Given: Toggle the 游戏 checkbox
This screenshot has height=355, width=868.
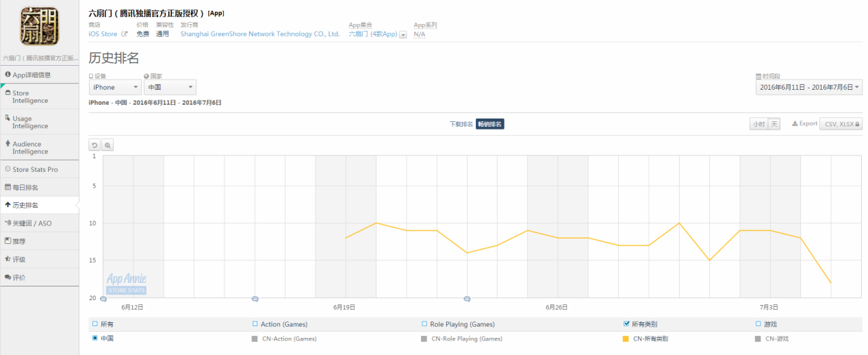Looking at the screenshot, I should coord(758,324).
